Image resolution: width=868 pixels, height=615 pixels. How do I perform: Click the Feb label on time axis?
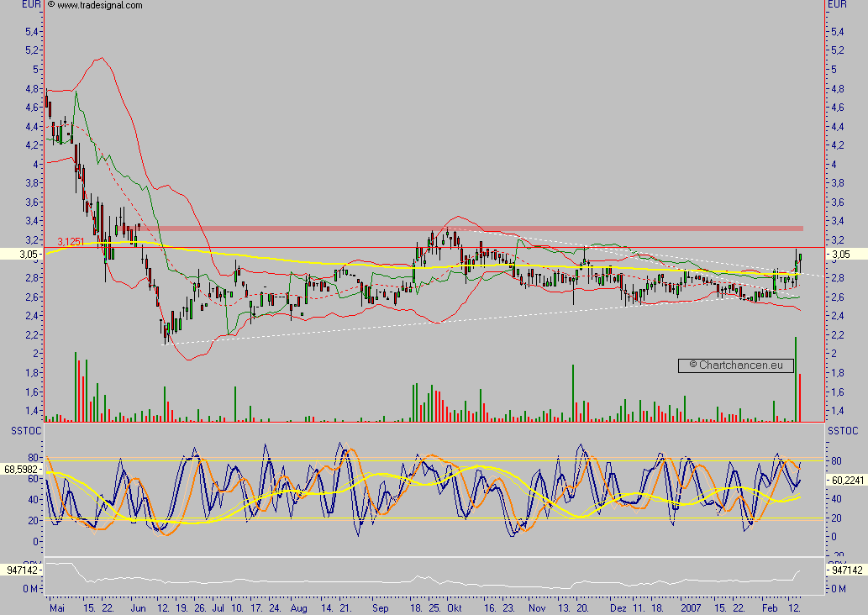pyautogui.click(x=770, y=608)
